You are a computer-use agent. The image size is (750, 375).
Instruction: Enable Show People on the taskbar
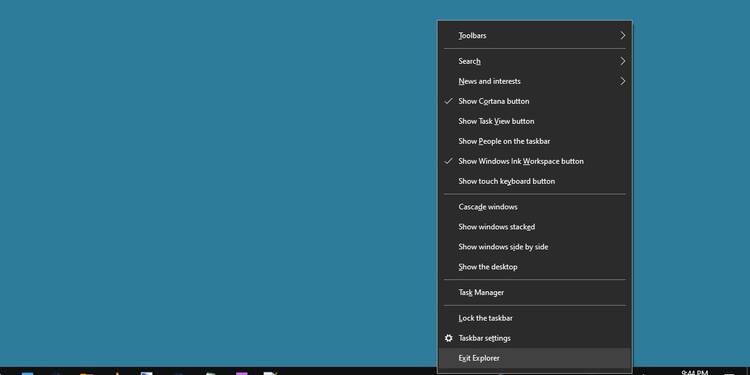pos(535,142)
